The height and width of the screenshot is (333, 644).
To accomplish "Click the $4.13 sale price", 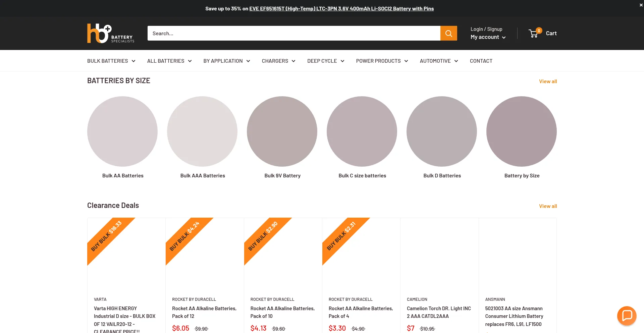I will point(259,328).
